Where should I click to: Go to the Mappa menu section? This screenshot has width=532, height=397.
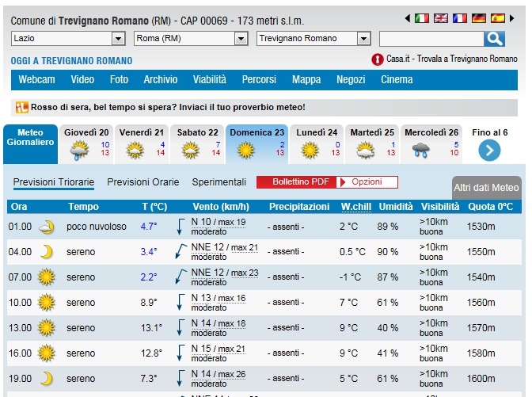click(306, 80)
